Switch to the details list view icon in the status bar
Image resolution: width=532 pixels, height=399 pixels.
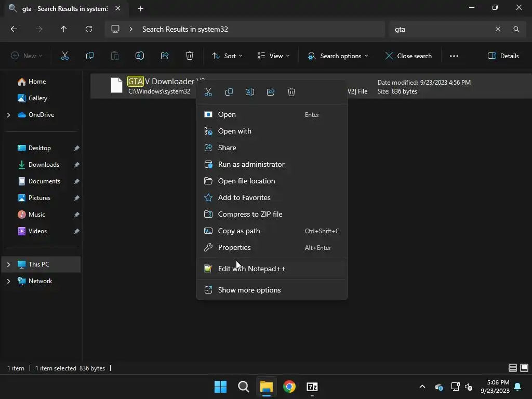[513, 368]
